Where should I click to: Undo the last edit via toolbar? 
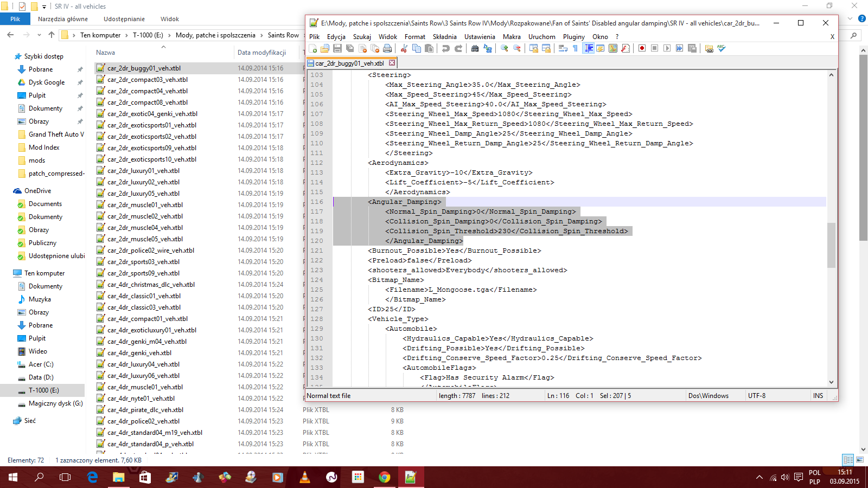(x=445, y=48)
